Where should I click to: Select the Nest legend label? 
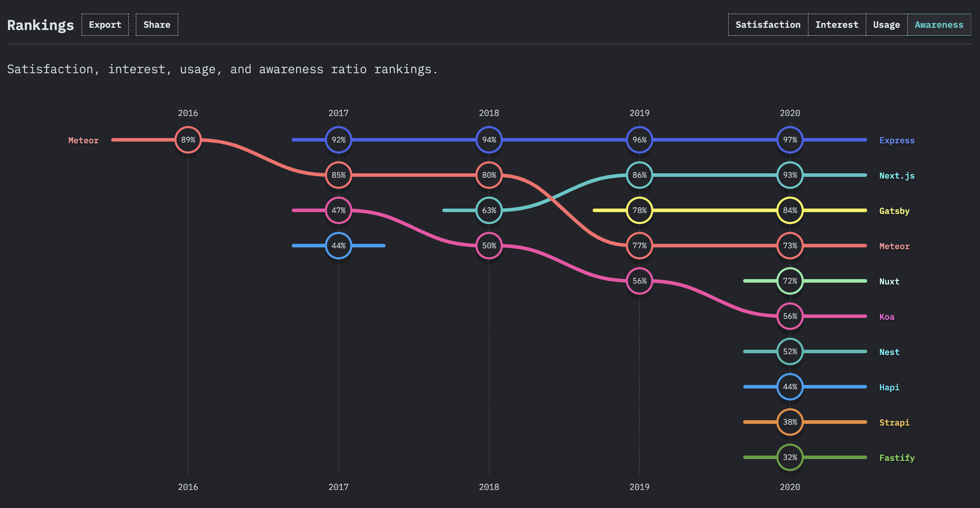(x=889, y=352)
